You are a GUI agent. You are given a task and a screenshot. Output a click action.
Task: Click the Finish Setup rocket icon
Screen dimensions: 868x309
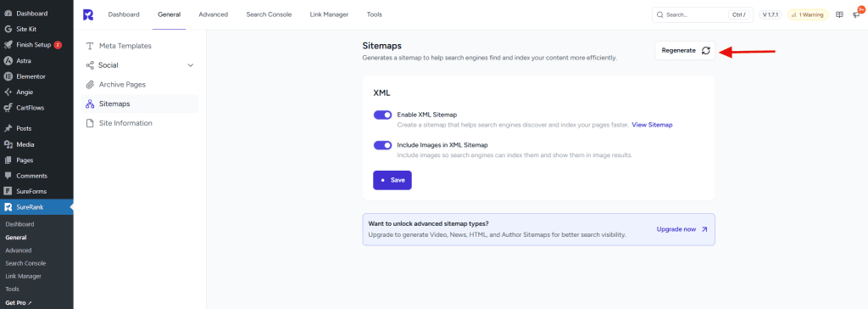[x=8, y=45]
